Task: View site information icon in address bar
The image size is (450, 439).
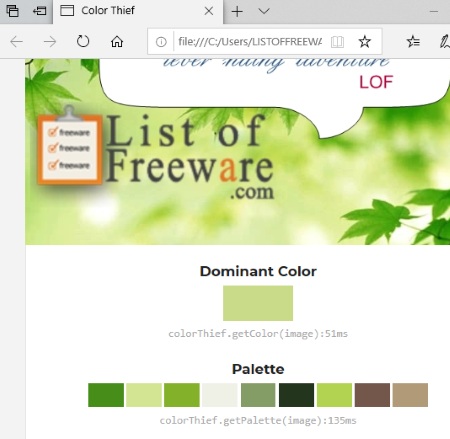Action: click(161, 42)
